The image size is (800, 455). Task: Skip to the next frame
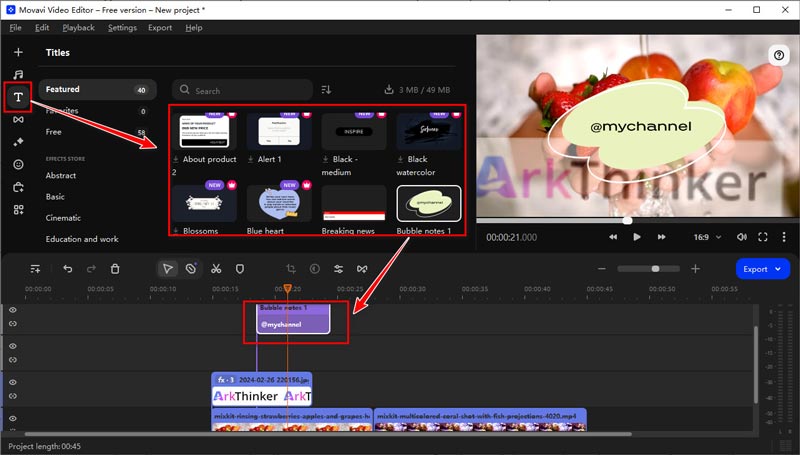point(661,237)
